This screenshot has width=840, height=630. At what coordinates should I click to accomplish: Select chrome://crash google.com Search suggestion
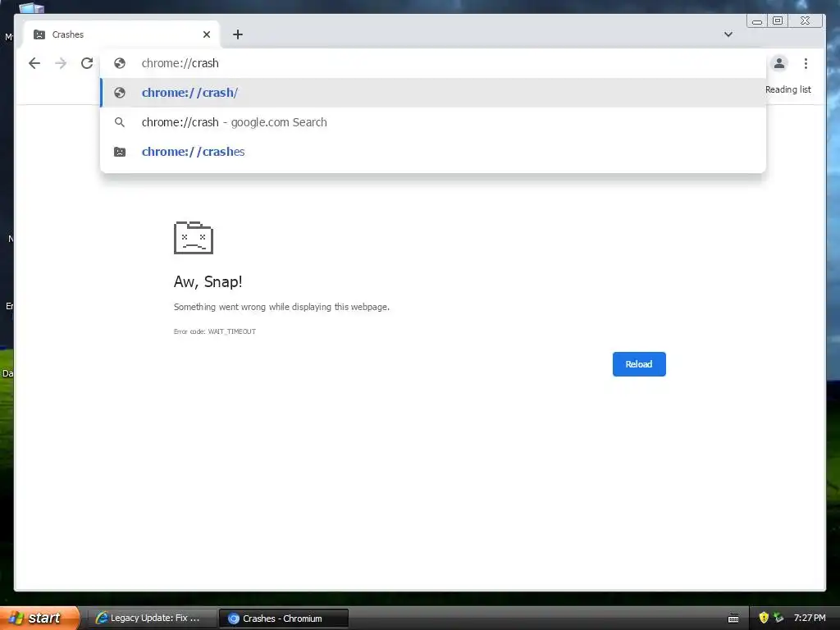pyautogui.click(x=433, y=122)
